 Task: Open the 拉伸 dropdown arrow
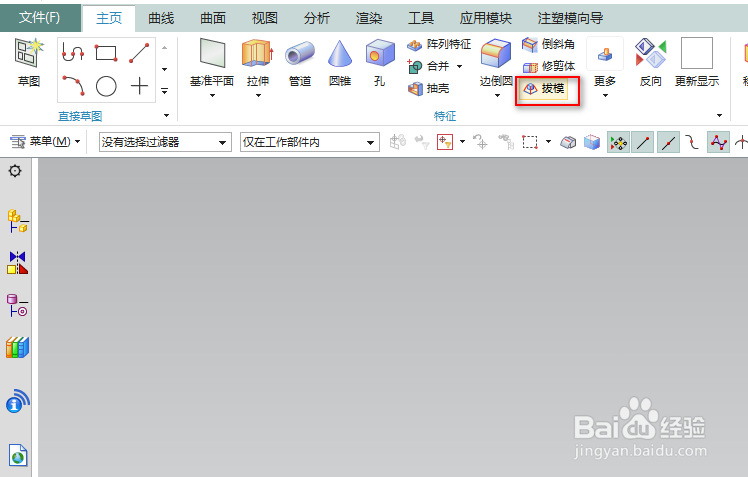click(x=258, y=96)
